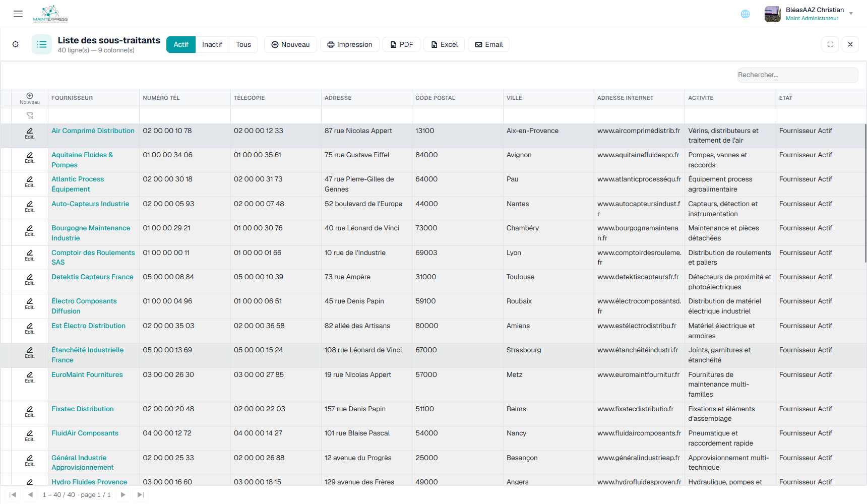Click website 'www.fixatecdistributio.fr' cell
Image resolution: width=867 pixels, height=504 pixels.
pyautogui.click(x=635, y=409)
